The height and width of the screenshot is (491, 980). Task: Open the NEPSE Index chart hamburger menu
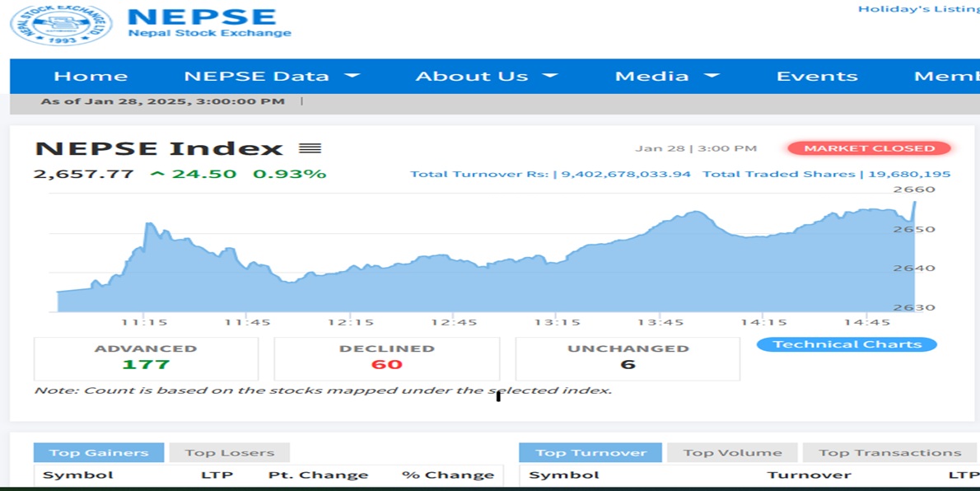pos(310,148)
